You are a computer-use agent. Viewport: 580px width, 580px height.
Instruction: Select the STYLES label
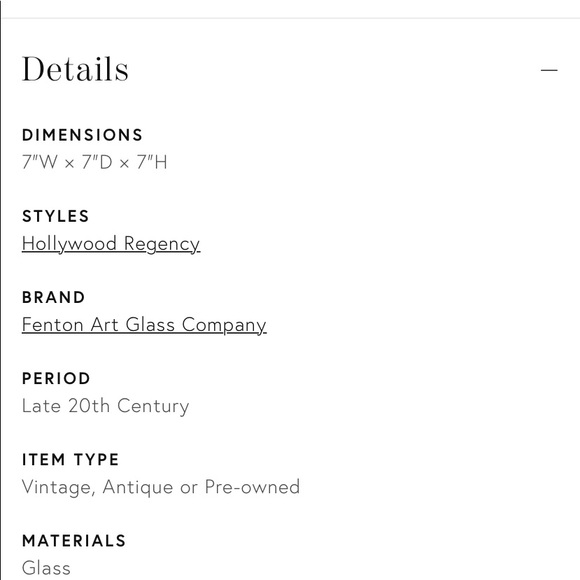[x=55, y=216]
